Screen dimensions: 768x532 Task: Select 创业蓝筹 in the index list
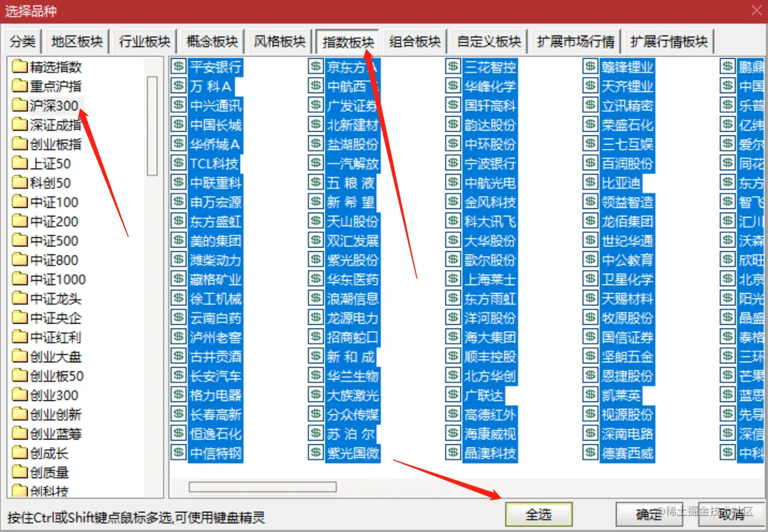coord(56,434)
